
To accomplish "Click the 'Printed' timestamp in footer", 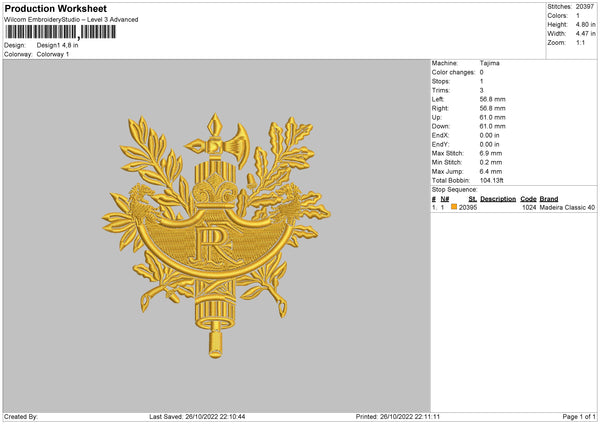I will click(x=398, y=417).
